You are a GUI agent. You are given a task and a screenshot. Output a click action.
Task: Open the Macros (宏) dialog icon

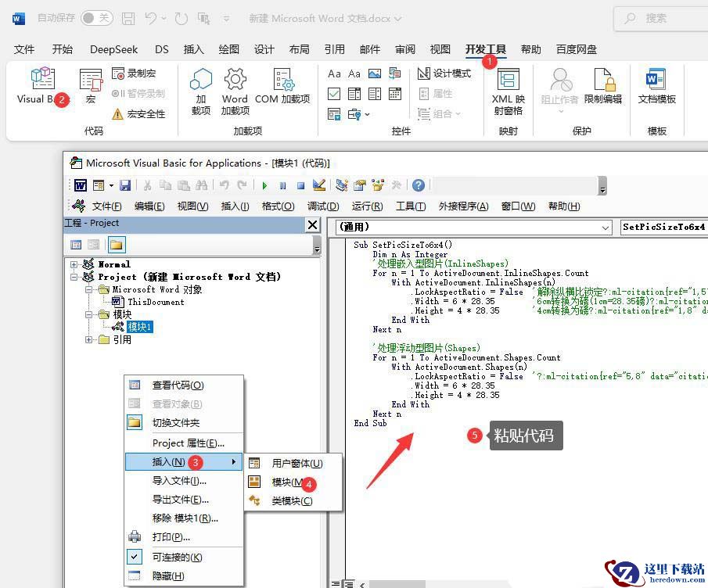tap(91, 86)
